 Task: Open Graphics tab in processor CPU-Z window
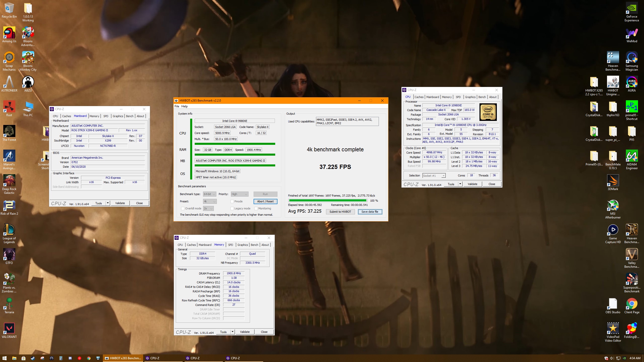pos(470,97)
